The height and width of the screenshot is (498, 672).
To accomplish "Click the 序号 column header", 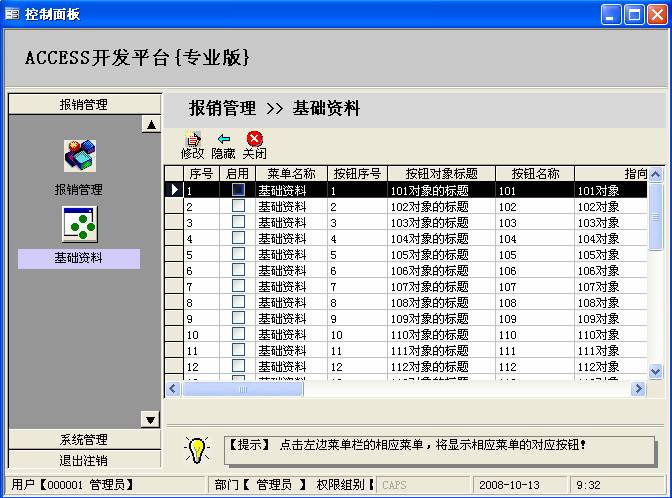I will click(x=201, y=174).
